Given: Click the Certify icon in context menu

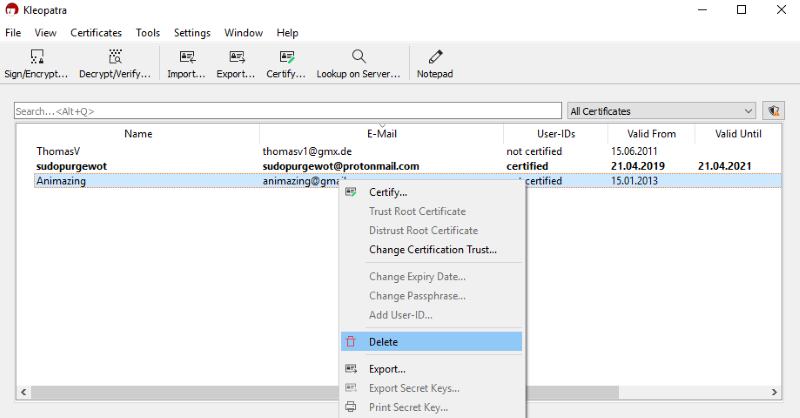Looking at the screenshot, I should point(351,192).
